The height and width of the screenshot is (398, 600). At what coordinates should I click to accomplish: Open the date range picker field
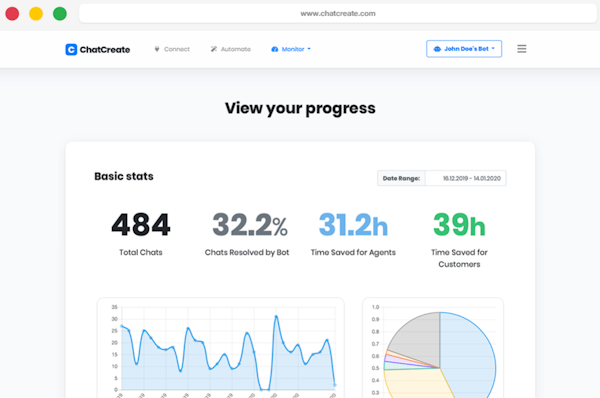pyautogui.click(x=466, y=178)
